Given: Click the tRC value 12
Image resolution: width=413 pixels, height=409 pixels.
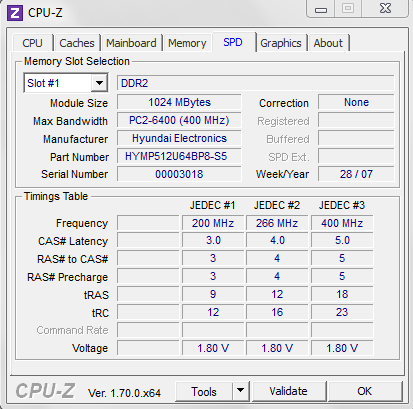Looking at the screenshot, I should coord(213,312).
